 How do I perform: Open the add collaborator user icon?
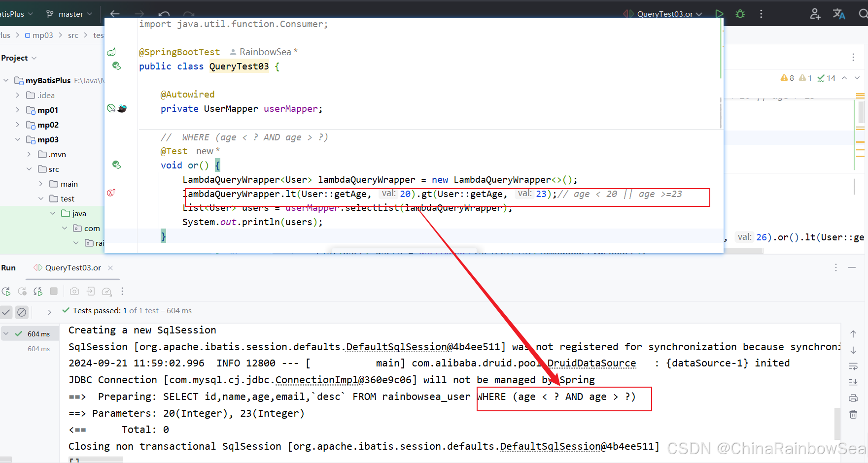tap(815, 14)
